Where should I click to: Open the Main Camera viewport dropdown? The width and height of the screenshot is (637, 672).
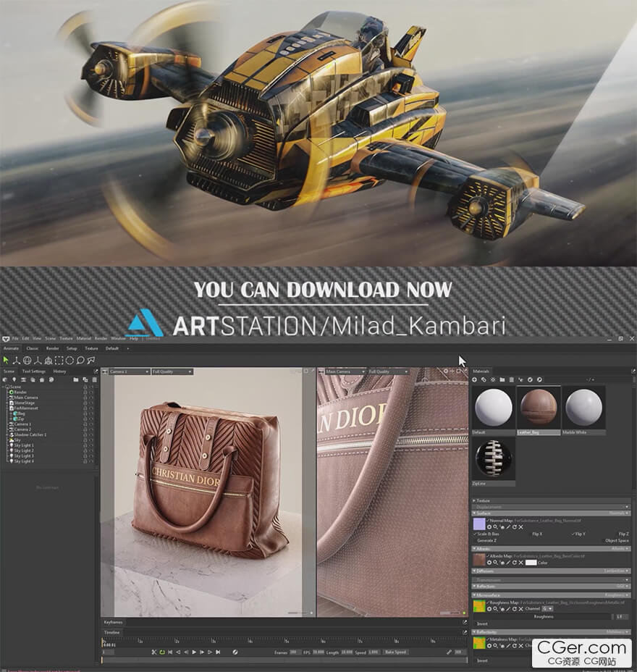click(x=345, y=371)
